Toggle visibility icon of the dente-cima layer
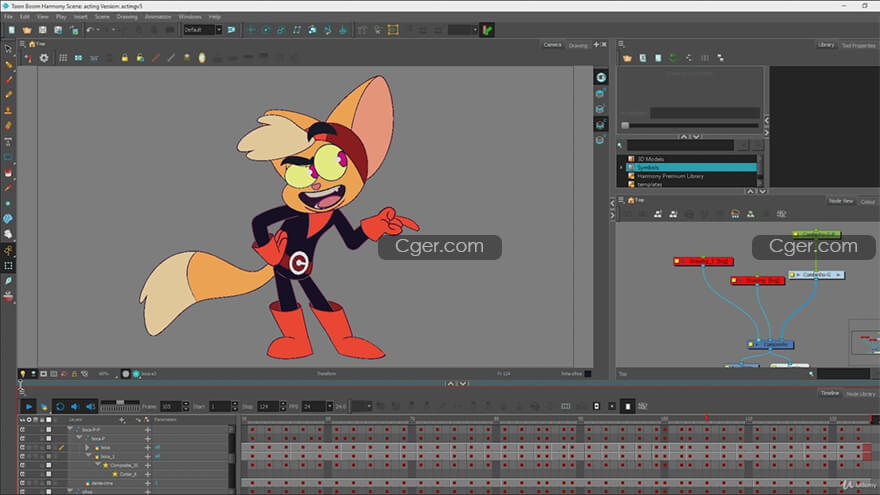This screenshot has width=880, height=495. point(22,483)
